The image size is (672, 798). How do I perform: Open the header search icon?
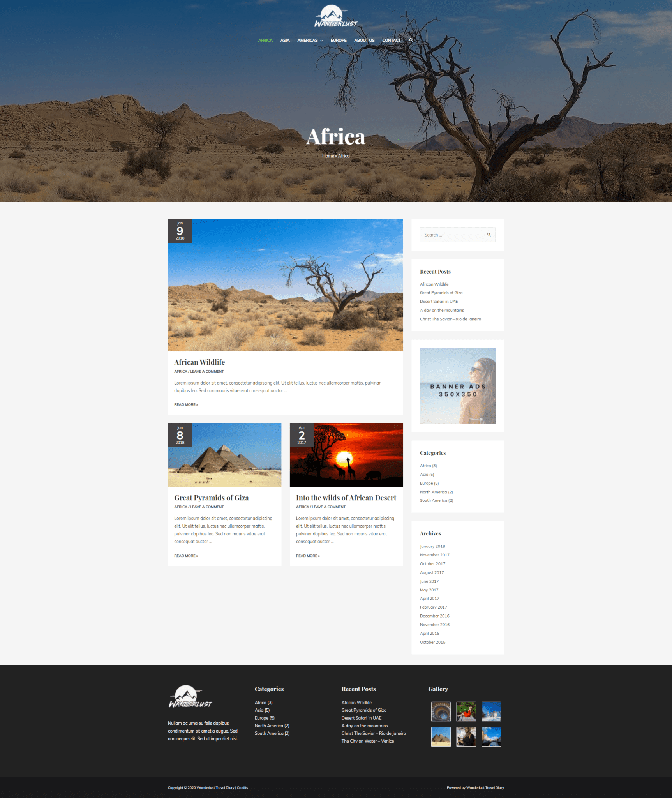(411, 40)
